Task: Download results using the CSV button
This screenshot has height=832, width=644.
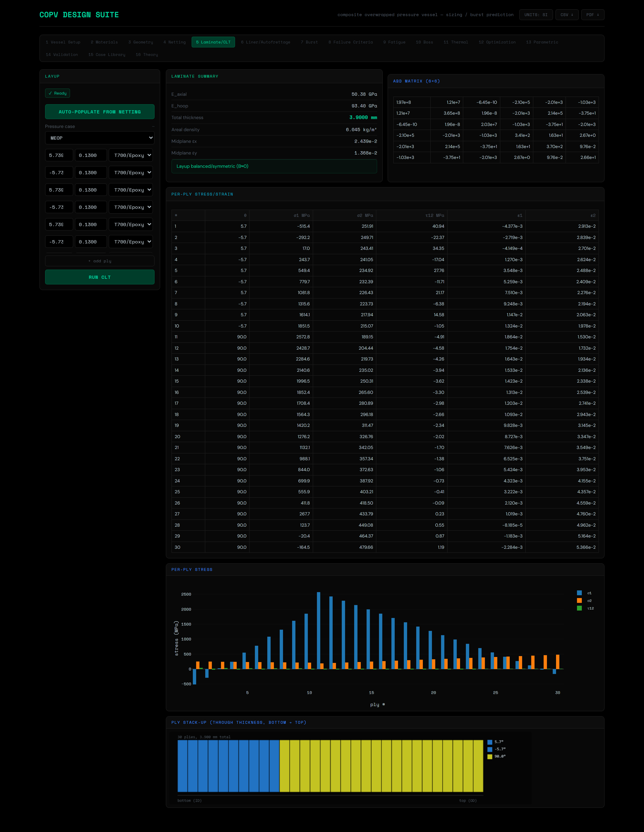Action: coord(567,15)
